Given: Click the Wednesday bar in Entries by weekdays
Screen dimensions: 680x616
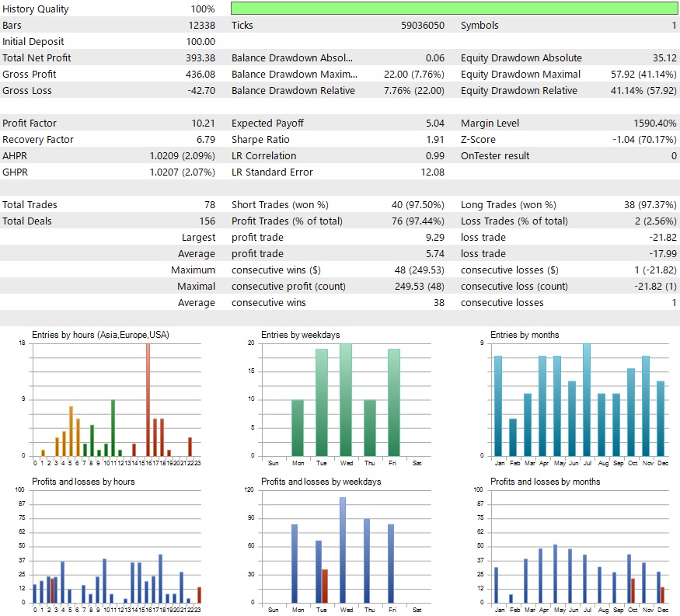Looking at the screenshot, I should tap(346, 400).
